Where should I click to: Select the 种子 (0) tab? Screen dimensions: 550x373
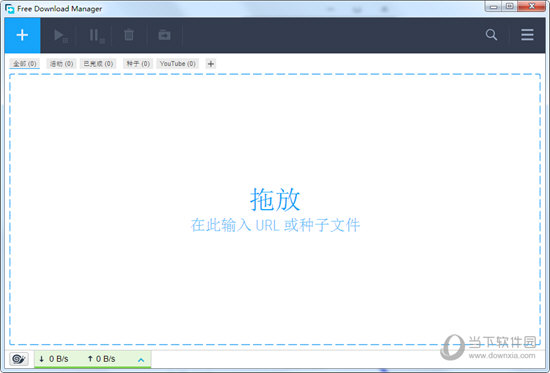pyautogui.click(x=138, y=64)
